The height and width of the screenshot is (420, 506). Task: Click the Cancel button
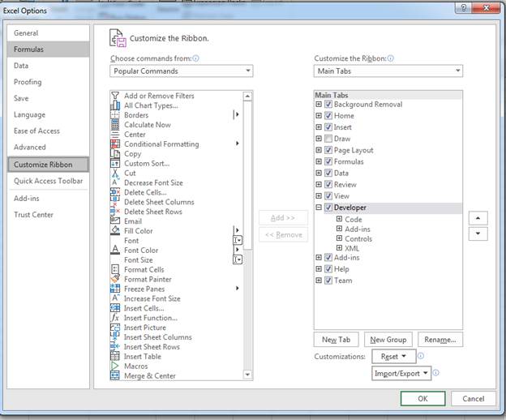[473, 399]
